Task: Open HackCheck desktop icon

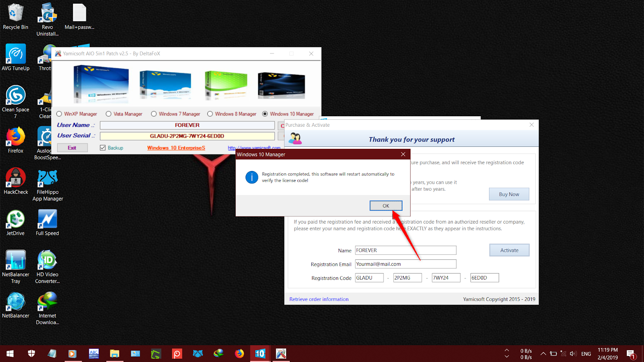Action: (16, 182)
